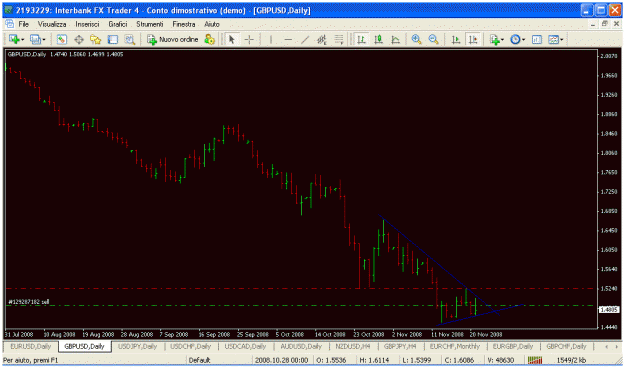
Task: Toggle Chart Shift from right border
Action: click(x=472, y=39)
